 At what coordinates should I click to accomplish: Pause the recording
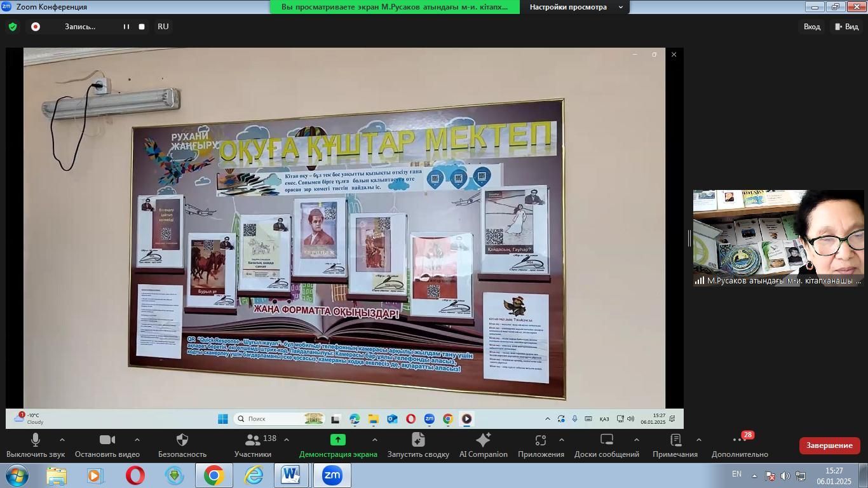(x=126, y=27)
